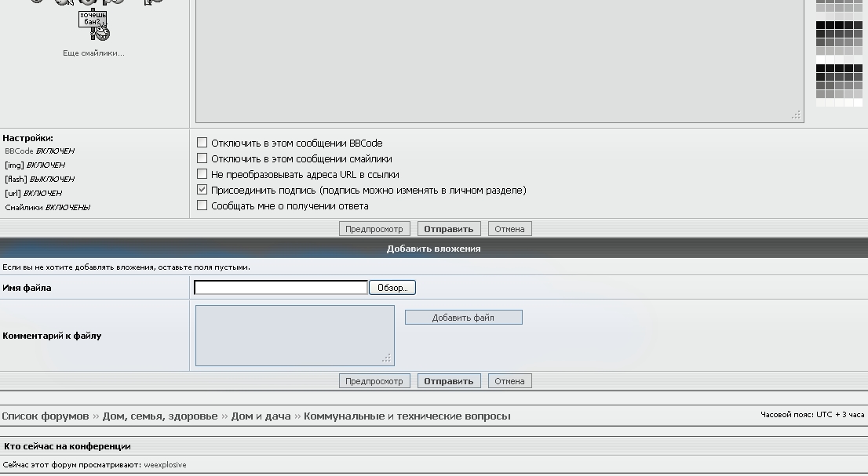Screen dimensions: 868x476
Task: Grab the message text area resize handle
Action: (x=796, y=115)
